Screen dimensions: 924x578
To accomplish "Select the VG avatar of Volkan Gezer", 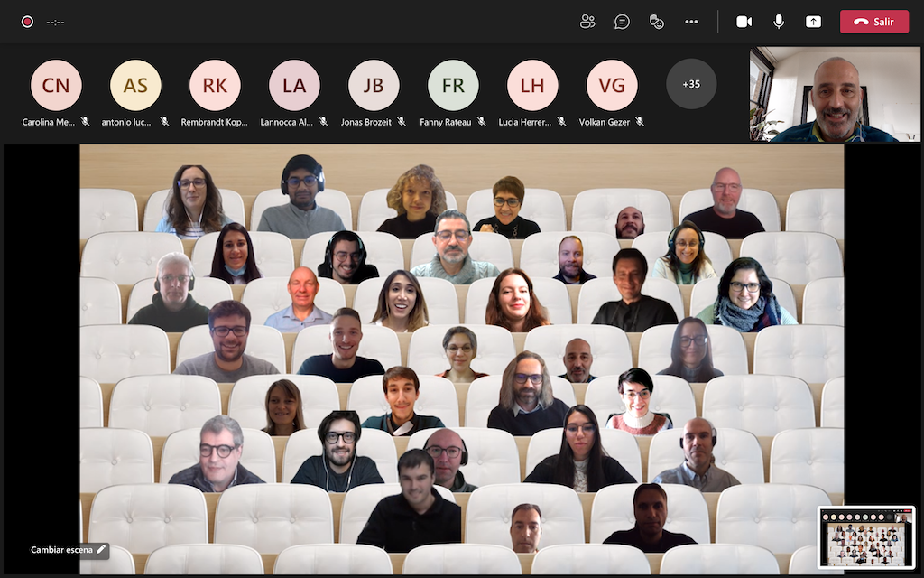I will 612,85.
